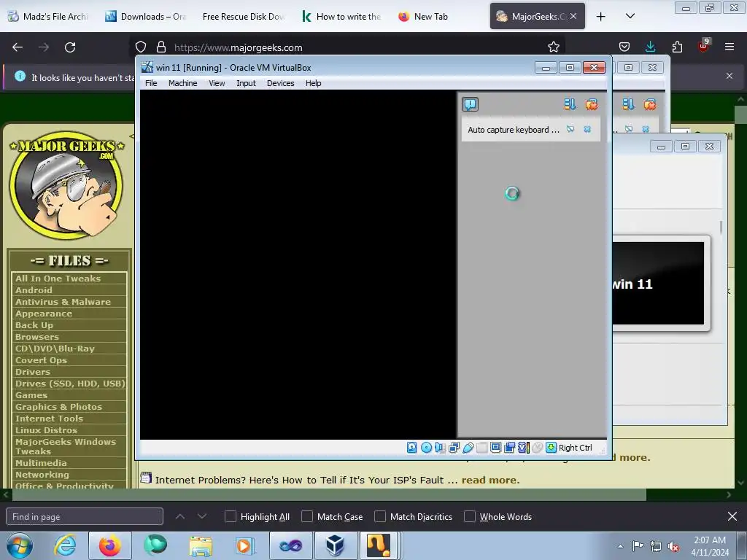The height and width of the screenshot is (560, 747).
Task: Reload the page in Firefox
Action: (x=70, y=47)
